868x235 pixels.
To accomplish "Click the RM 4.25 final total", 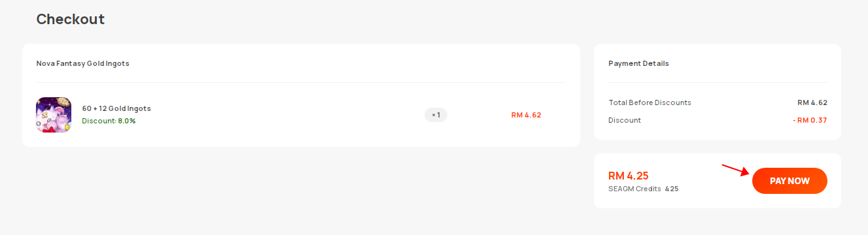I will (628, 176).
